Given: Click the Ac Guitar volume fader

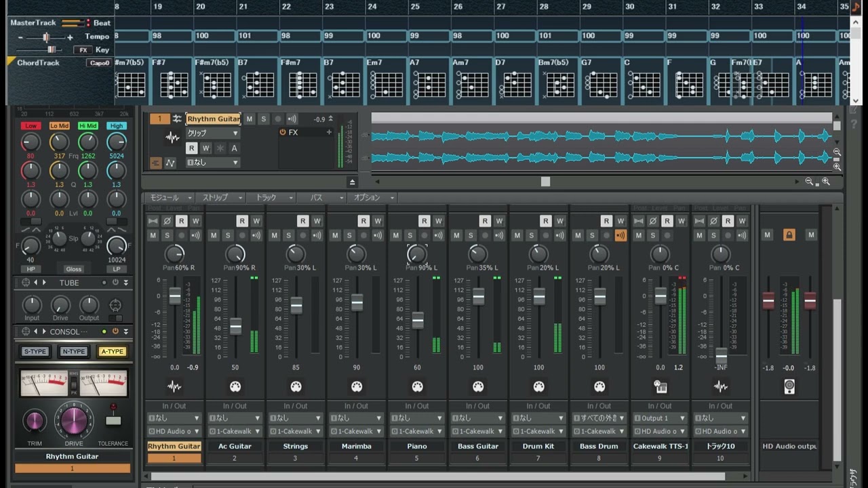Looking at the screenshot, I should coord(235,326).
